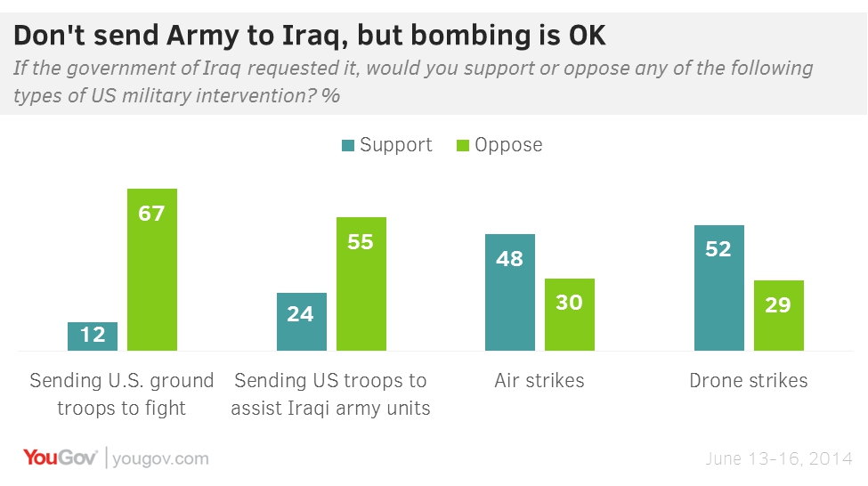Viewport: 868px width, 486px height.
Task: Click the Sending U.S. ground troops label
Action: coord(122,394)
